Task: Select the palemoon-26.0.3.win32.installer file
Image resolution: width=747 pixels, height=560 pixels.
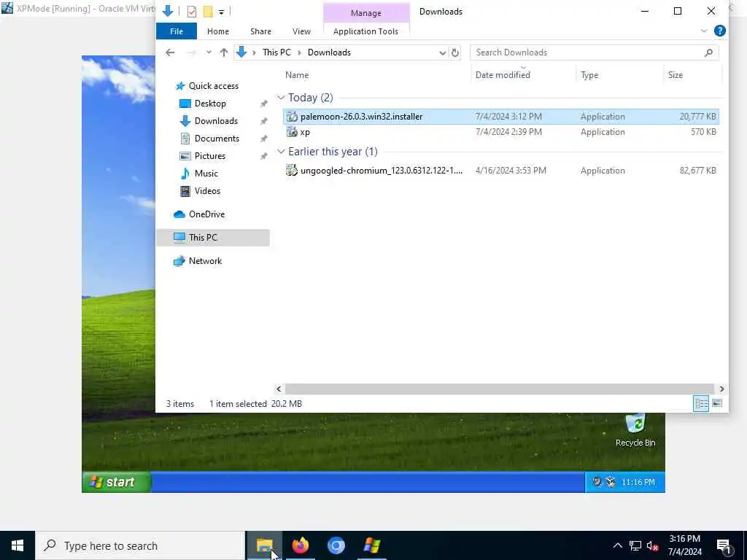Action: click(500, 117)
